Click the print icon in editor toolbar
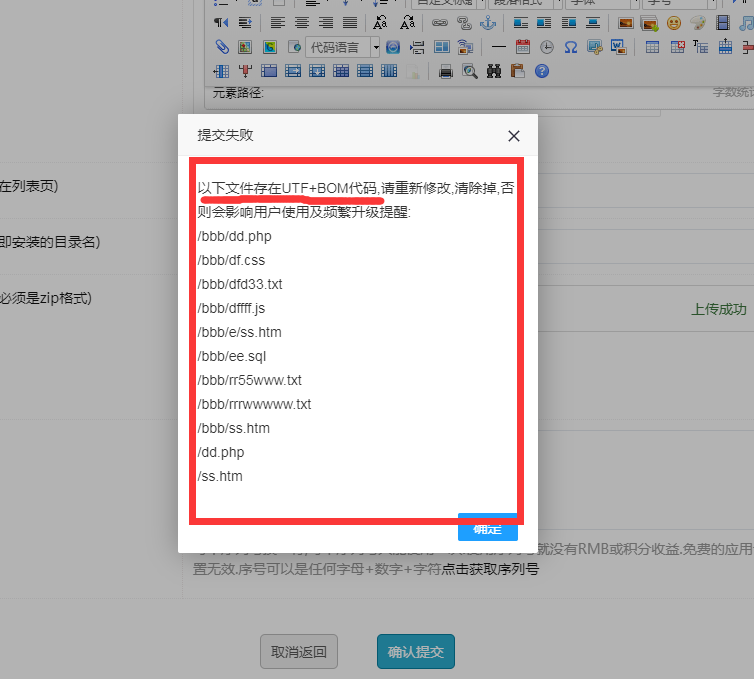This screenshot has width=754, height=679. coord(446,71)
